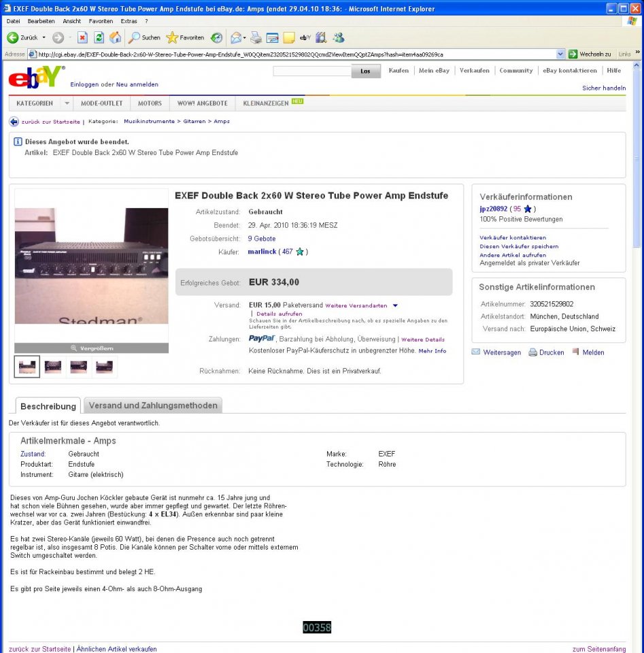The image size is (644, 653).
Task: Open the Favoriten menu
Action: coord(101,21)
